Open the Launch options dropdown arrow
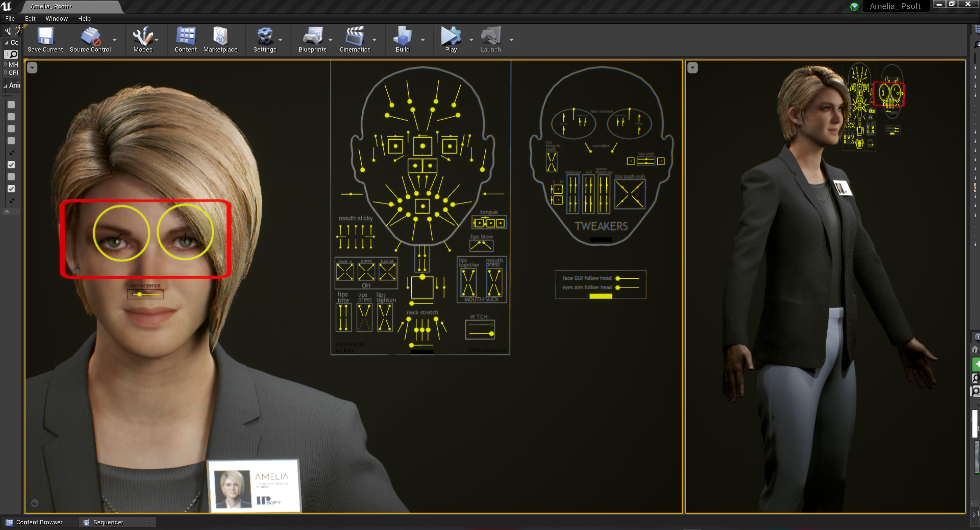This screenshot has height=530, width=980. point(511,40)
